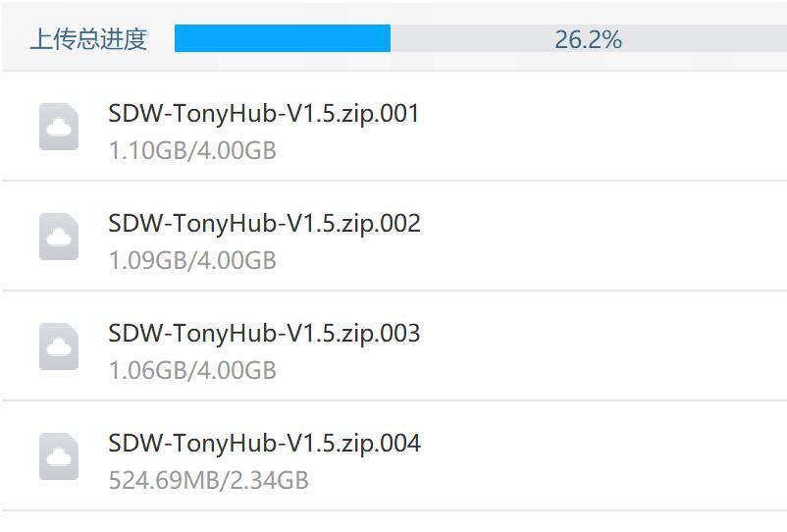Click the cloud file icon for zip.003
This screenshot has width=787, height=532.
[x=59, y=346]
